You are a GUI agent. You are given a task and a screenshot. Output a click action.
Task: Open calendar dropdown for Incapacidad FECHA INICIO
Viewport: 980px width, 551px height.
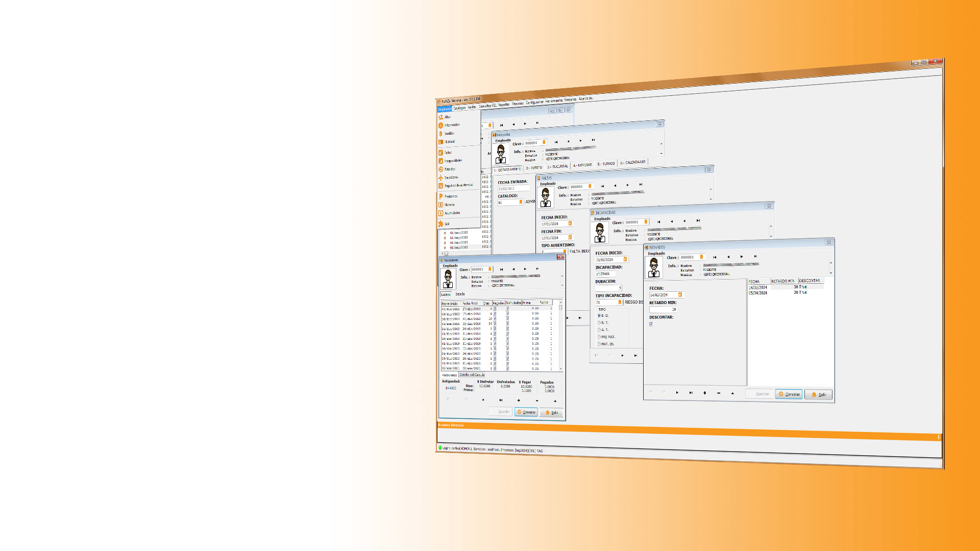pos(625,259)
